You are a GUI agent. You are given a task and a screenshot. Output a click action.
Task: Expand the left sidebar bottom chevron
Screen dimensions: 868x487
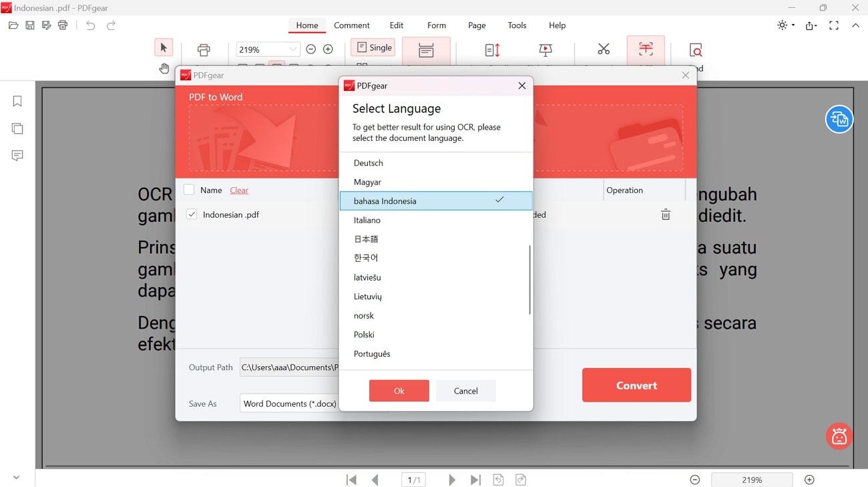[17, 478]
